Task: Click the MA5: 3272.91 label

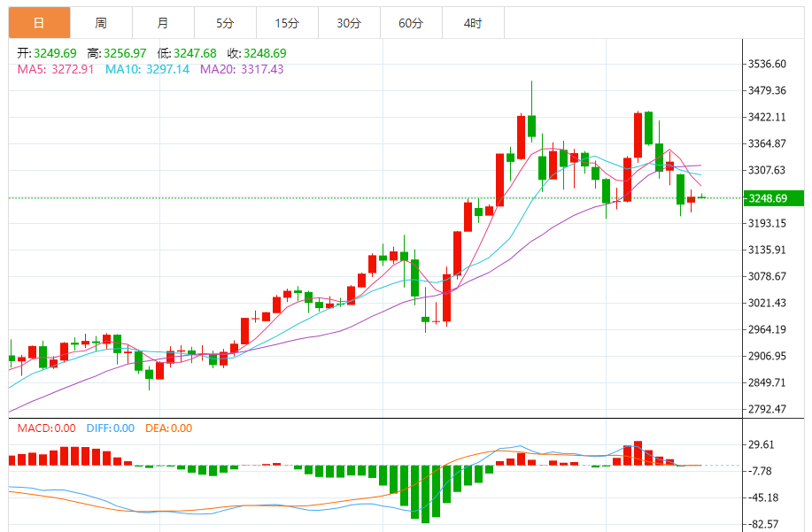Action: (x=56, y=69)
